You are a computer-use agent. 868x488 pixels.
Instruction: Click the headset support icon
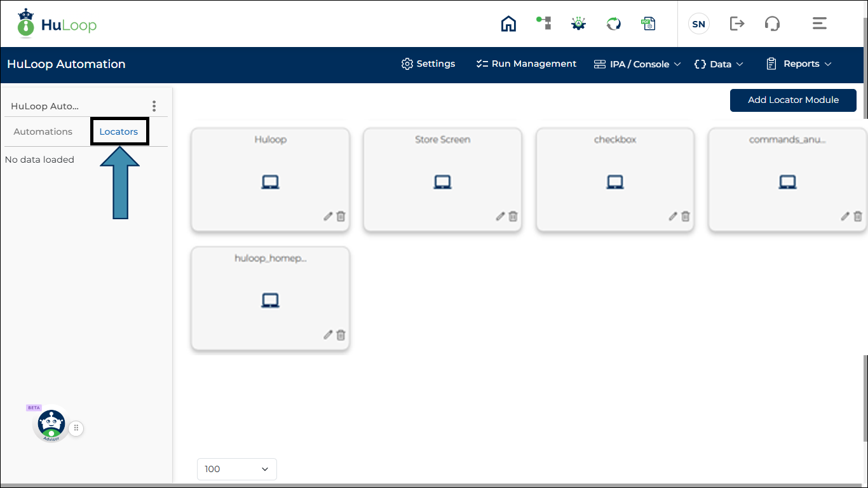click(x=772, y=24)
